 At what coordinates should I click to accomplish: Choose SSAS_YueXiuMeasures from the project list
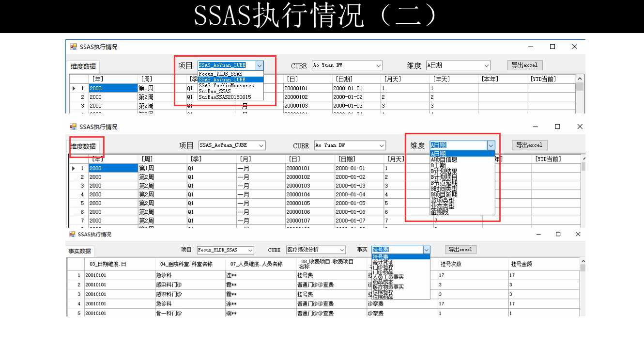pyautogui.click(x=230, y=85)
